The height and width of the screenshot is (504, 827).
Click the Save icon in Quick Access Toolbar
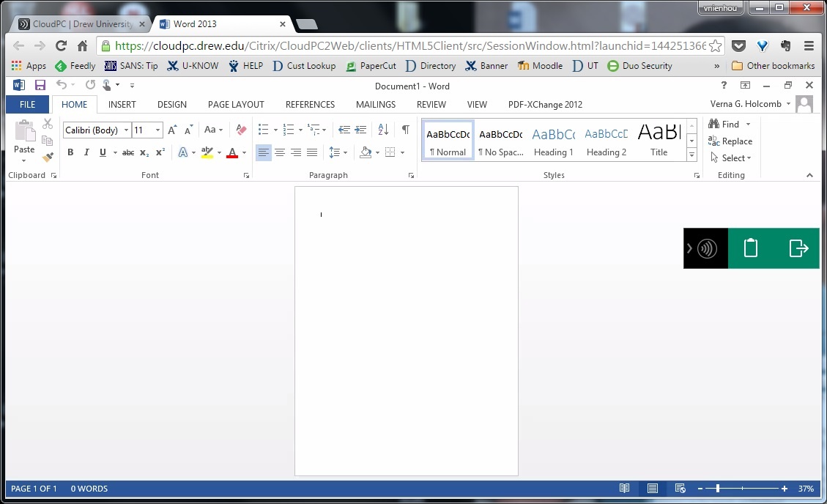(40, 86)
